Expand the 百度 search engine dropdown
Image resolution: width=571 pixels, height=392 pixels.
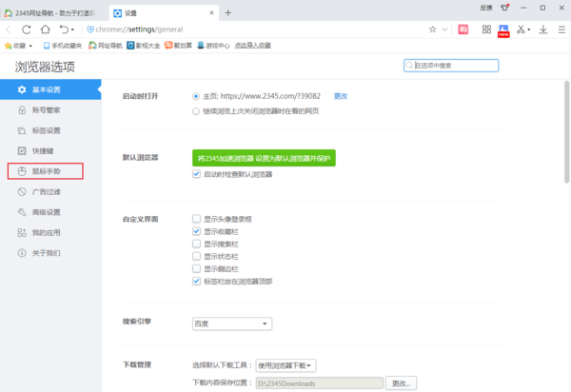tap(231, 323)
